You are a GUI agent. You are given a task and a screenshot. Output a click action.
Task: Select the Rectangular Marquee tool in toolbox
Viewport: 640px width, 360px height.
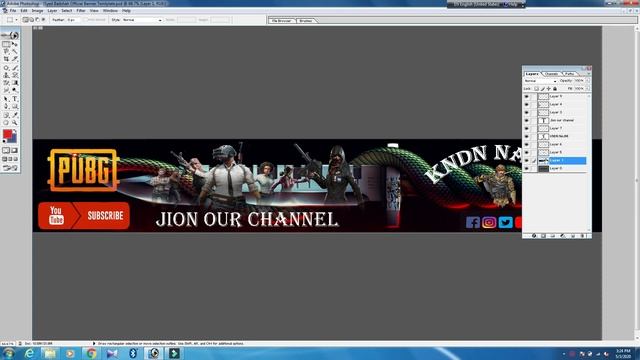tap(6, 44)
